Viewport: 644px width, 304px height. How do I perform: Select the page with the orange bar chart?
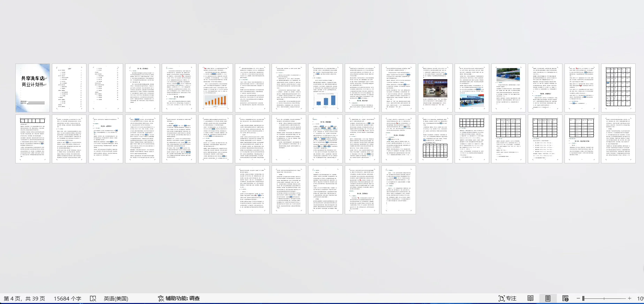[x=216, y=88]
